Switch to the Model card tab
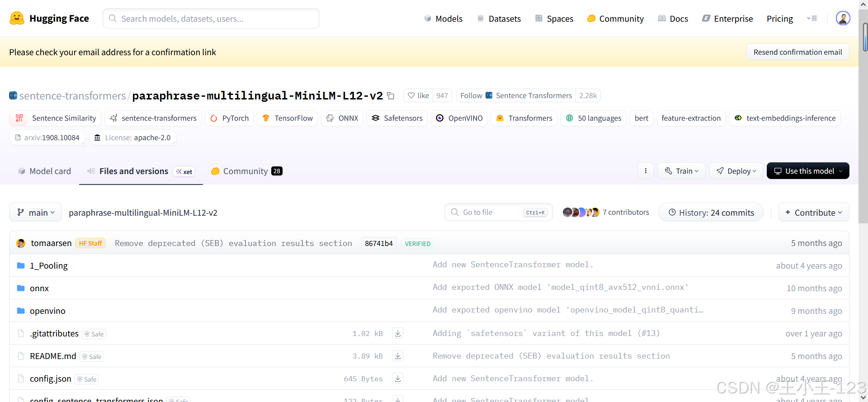The width and height of the screenshot is (868, 402). (x=44, y=171)
